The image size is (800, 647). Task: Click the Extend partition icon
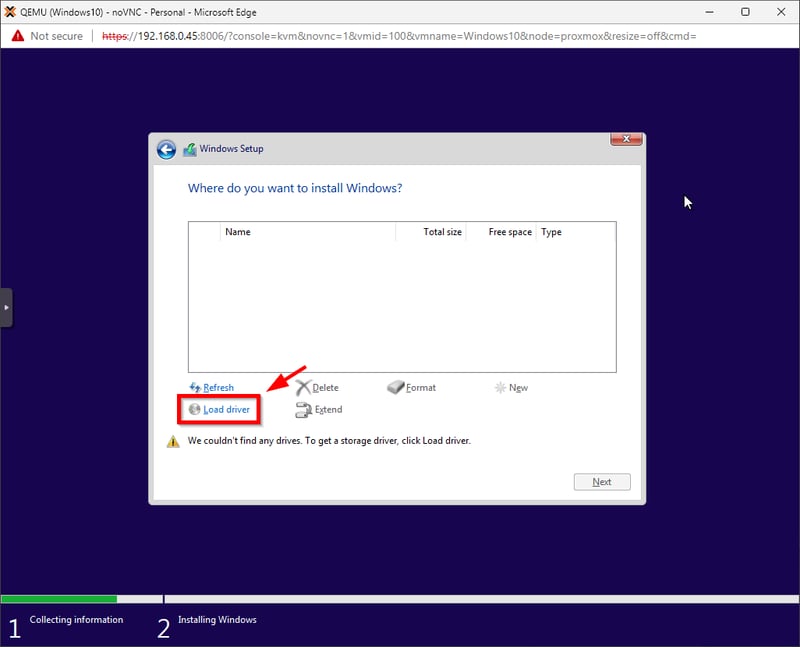click(304, 409)
